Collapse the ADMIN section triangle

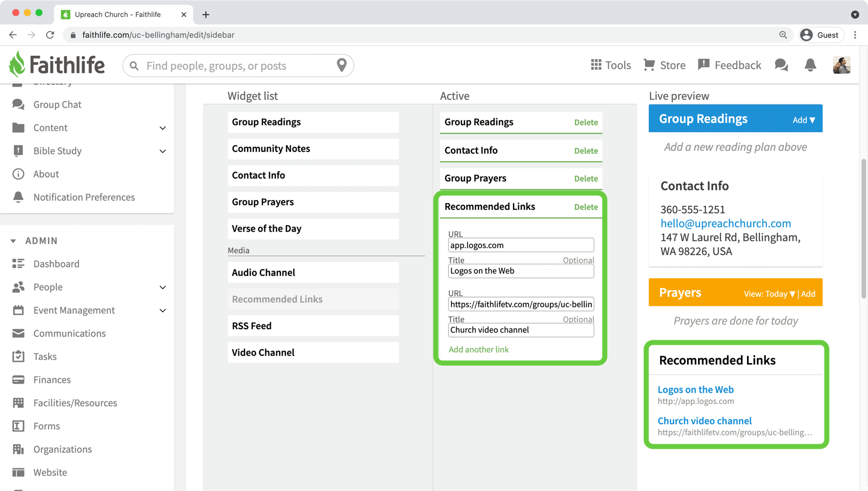[x=13, y=241]
